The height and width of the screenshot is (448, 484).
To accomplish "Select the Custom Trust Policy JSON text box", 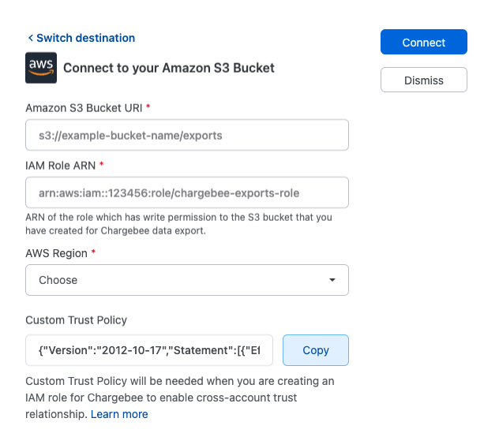I will click(x=149, y=350).
